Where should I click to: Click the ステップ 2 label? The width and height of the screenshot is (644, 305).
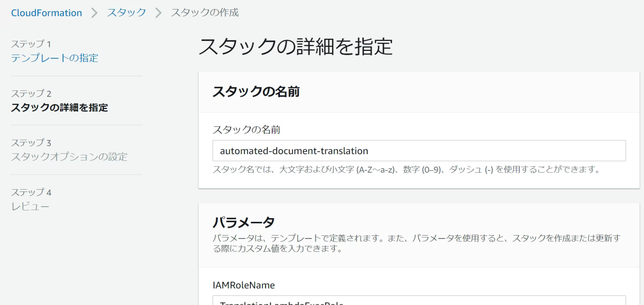(31, 93)
